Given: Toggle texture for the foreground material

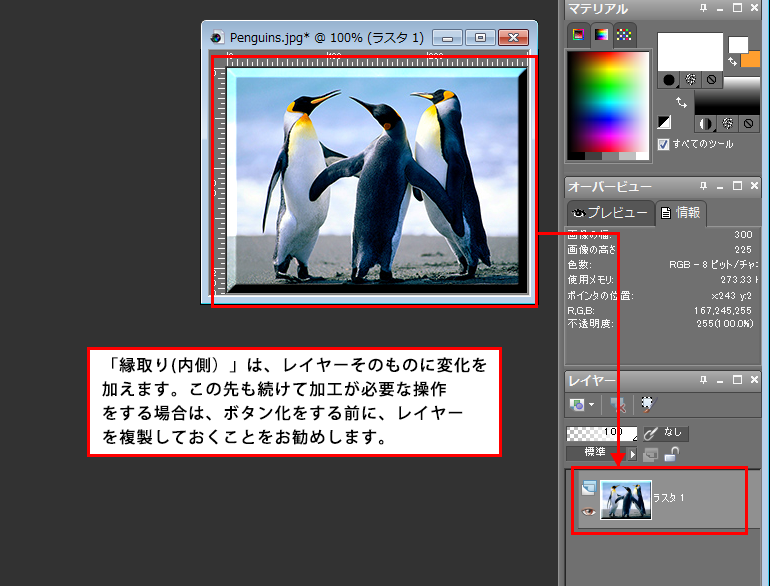Looking at the screenshot, I should (690, 80).
